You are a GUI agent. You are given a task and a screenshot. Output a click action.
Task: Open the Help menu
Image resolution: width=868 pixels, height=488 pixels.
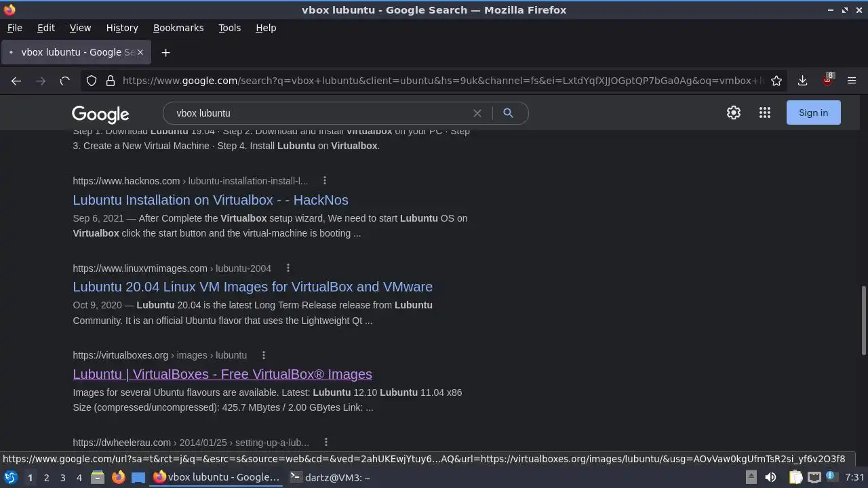click(266, 28)
